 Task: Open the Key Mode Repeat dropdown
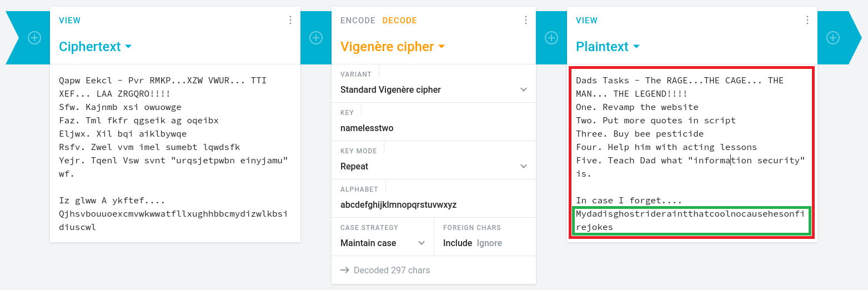point(434,166)
